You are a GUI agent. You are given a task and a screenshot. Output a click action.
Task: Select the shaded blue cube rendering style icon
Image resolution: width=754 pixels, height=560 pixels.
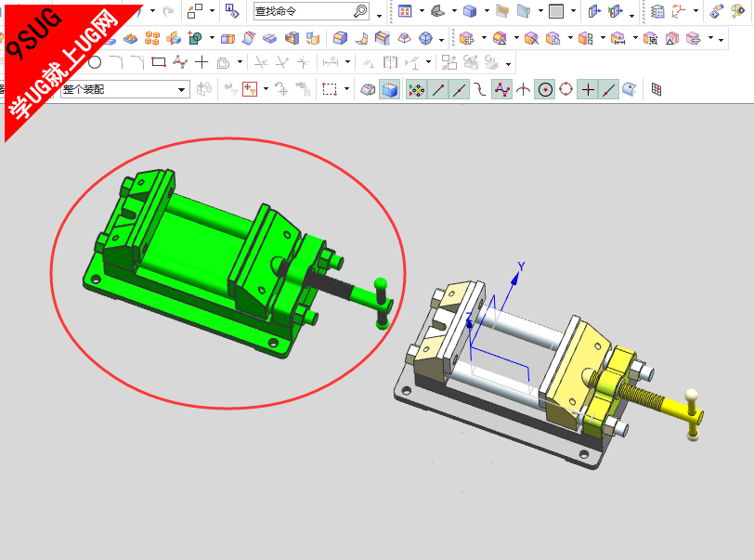[x=469, y=11]
